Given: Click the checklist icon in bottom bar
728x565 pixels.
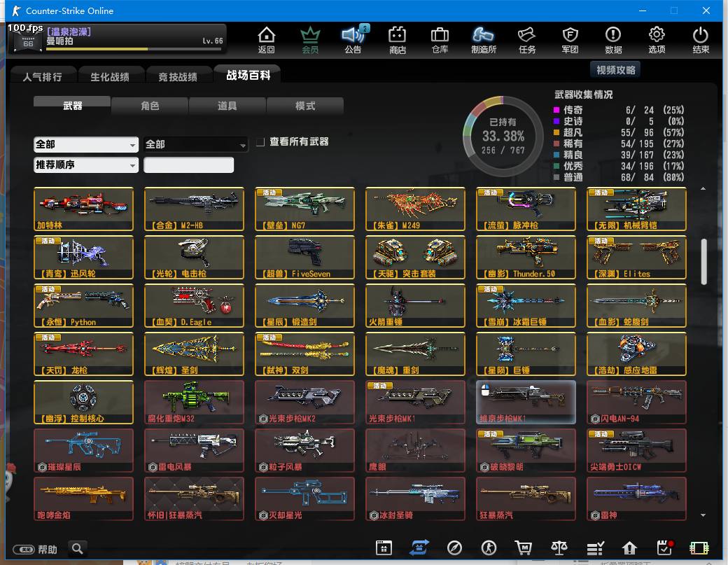Looking at the screenshot, I should (x=595, y=548).
